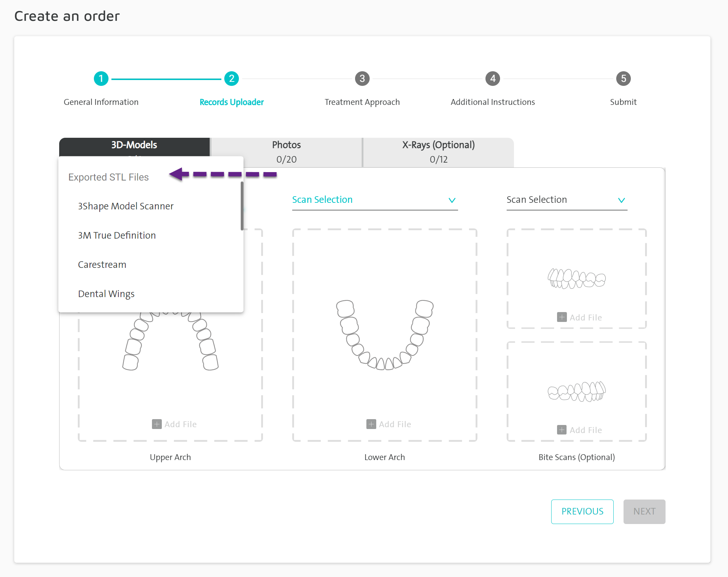The height and width of the screenshot is (577, 728).
Task: Click the dropdown list scrollbar thumb
Action: point(242,206)
